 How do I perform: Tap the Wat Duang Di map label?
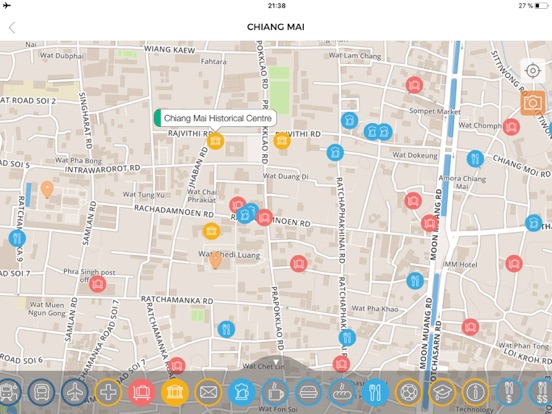(x=286, y=176)
